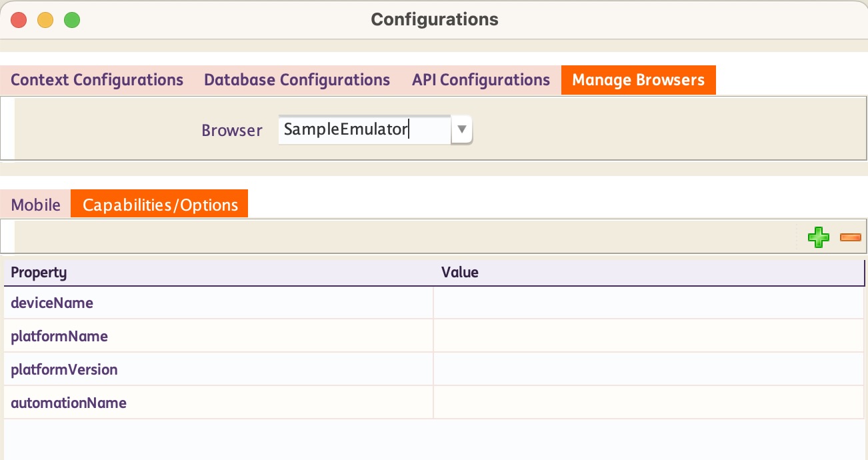The image size is (868, 460).
Task: Select the Manage Browsers tab
Action: tap(638, 80)
